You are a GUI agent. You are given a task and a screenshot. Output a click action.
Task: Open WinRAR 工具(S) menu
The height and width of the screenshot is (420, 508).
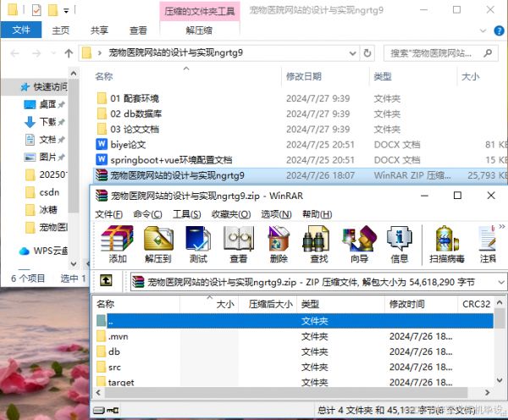186,214
